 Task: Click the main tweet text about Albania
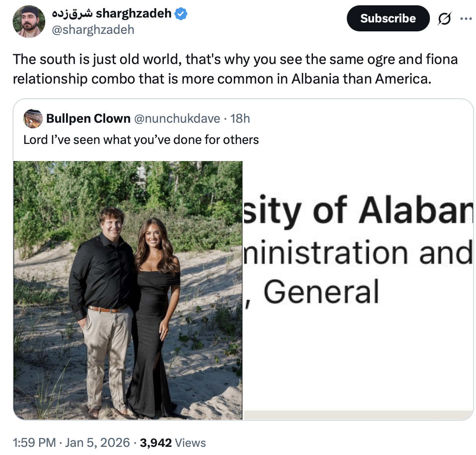[x=235, y=69]
